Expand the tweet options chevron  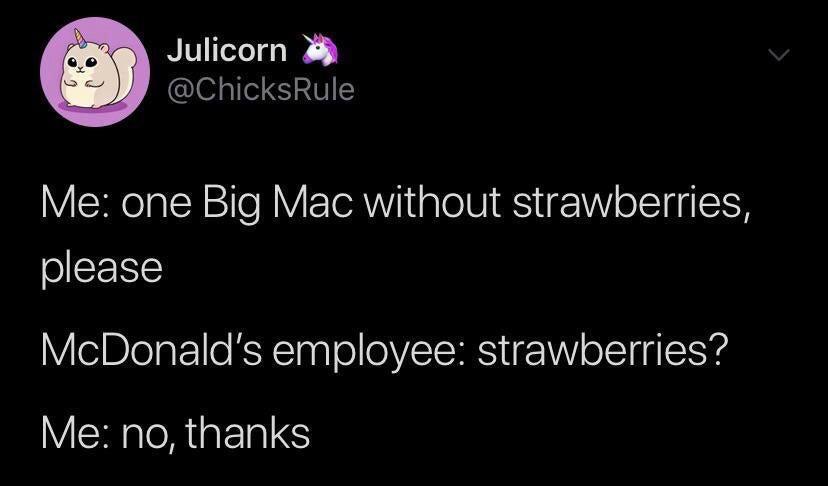779,54
